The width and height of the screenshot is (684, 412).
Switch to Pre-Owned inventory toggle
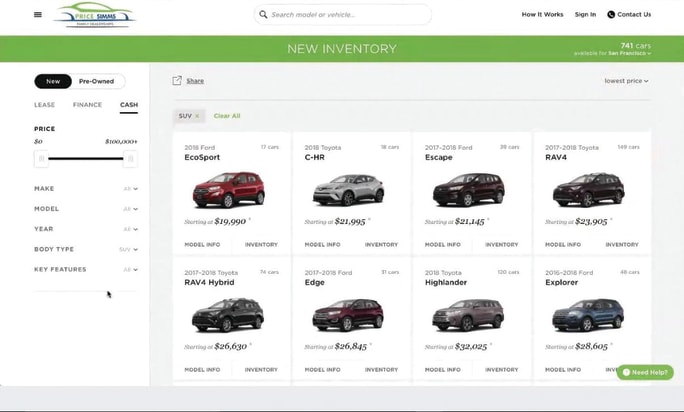(x=97, y=81)
